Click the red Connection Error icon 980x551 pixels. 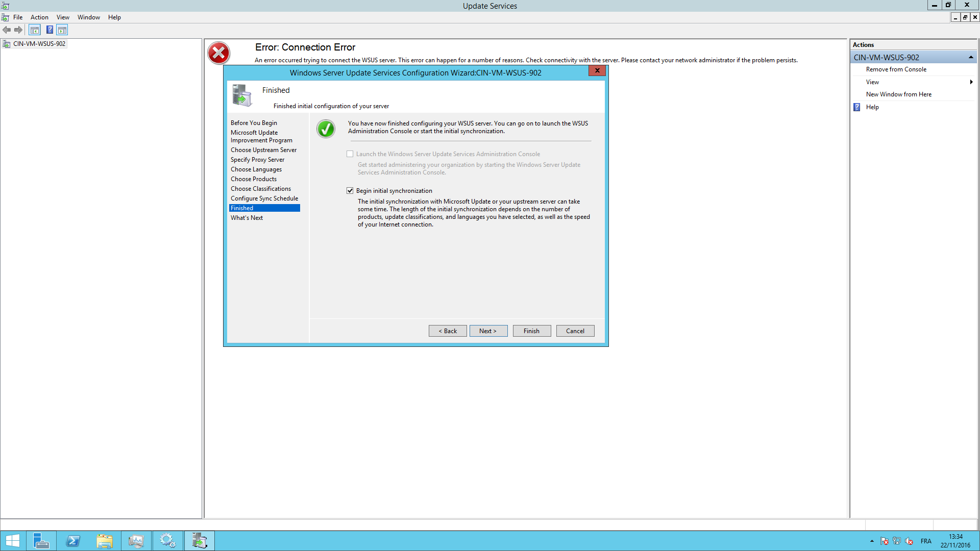click(x=218, y=53)
